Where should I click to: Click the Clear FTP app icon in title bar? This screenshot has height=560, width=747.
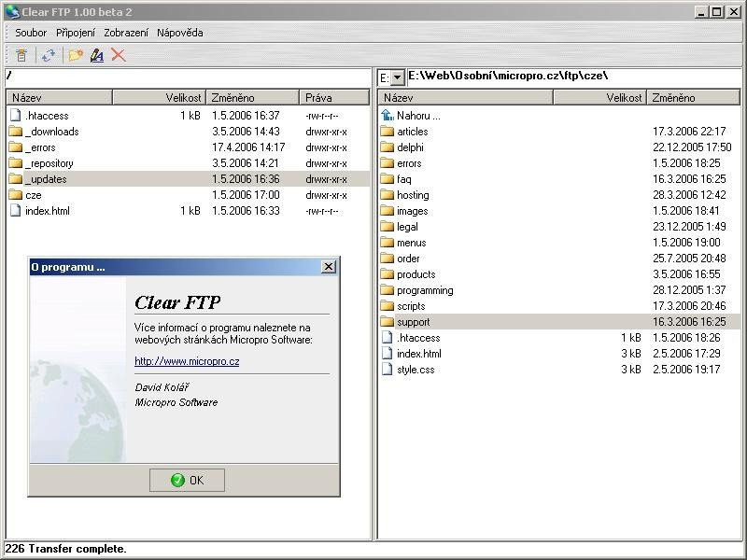coord(12,12)
